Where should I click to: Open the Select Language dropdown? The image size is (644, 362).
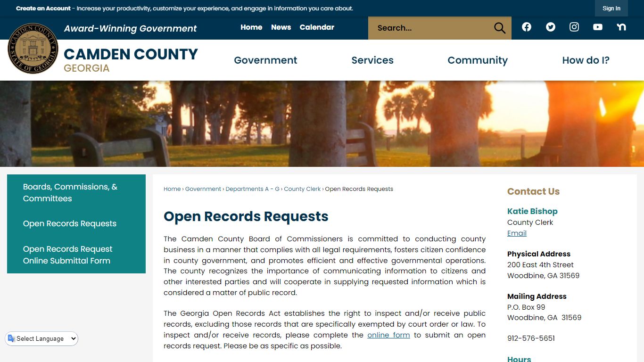click(x=41, y=338)
